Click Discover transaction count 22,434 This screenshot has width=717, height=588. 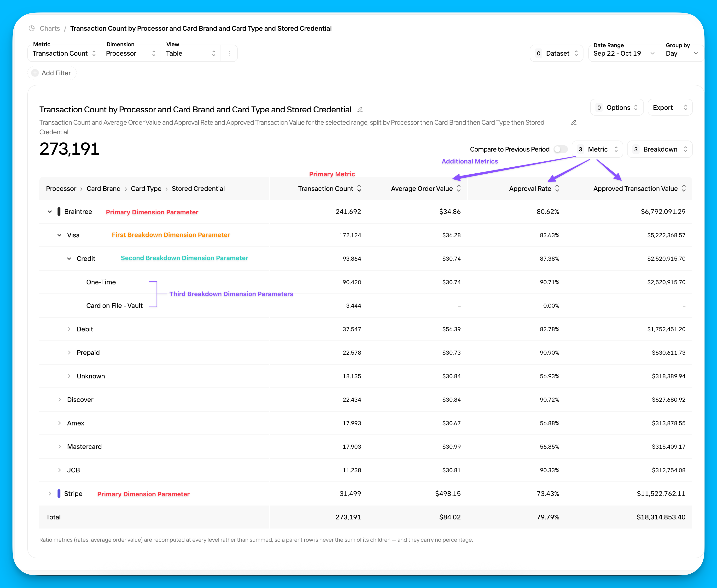coord(352,400)
